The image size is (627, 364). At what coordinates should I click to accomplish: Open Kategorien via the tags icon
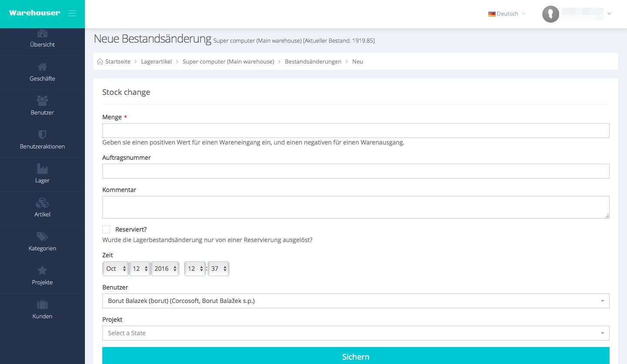click(x=42, y=236)
